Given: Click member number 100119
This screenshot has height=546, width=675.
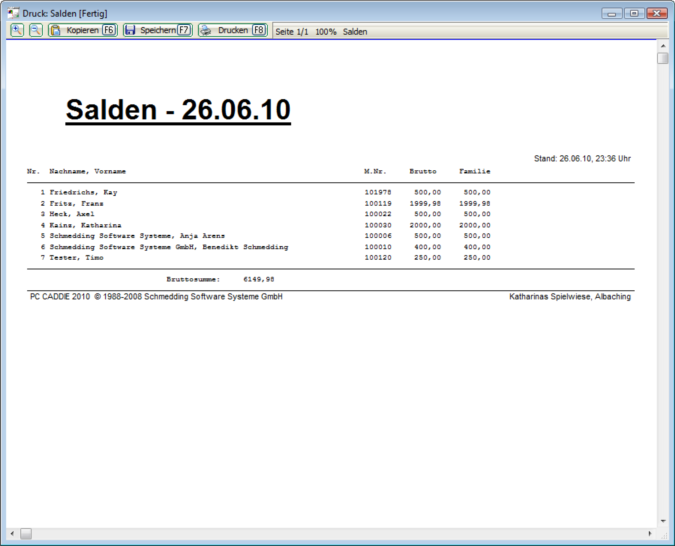Looking at the screenshot, I should click(378, 204).
